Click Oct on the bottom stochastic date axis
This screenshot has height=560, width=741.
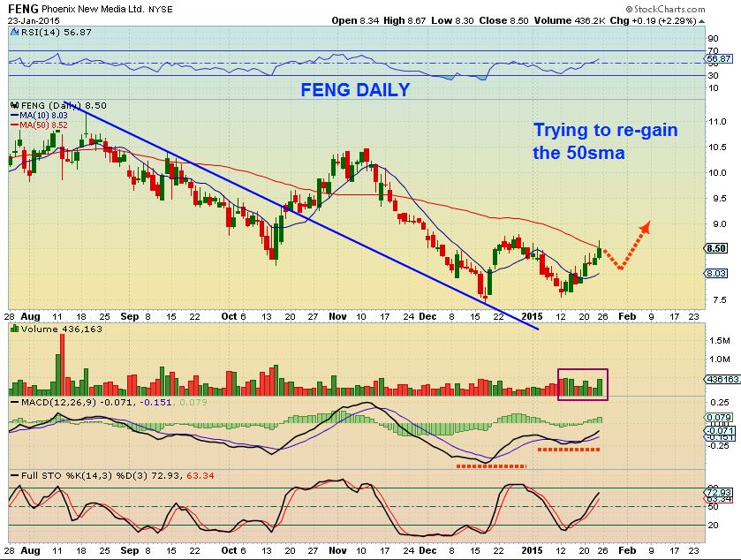coord(230,550)
